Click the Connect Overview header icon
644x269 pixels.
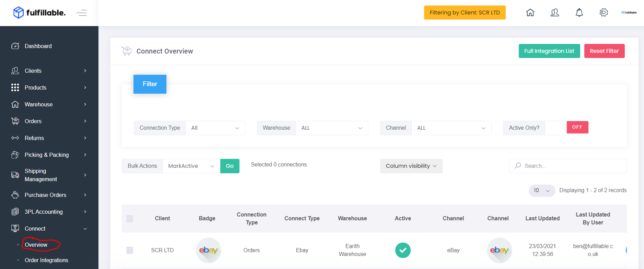pos(127,51)
